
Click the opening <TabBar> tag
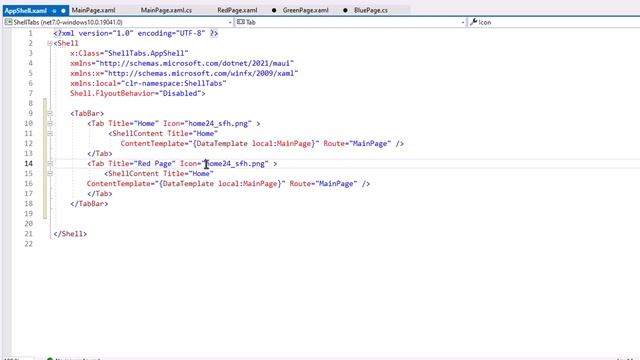(87, 113)
